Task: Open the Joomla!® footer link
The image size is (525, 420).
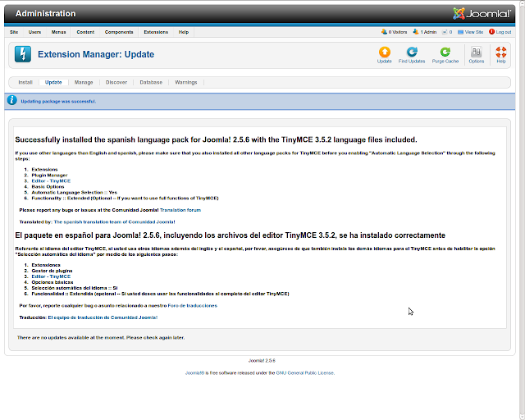Action: [x=194, y=372]
